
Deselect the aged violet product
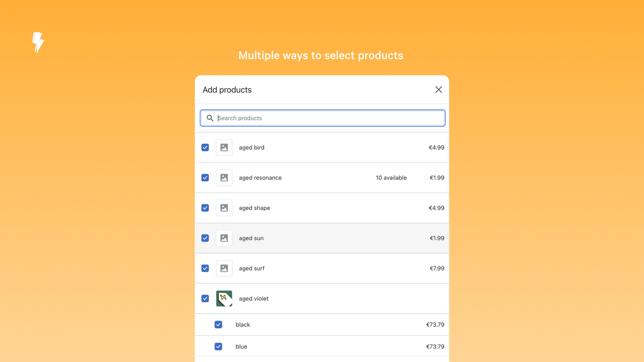point(205,298)
